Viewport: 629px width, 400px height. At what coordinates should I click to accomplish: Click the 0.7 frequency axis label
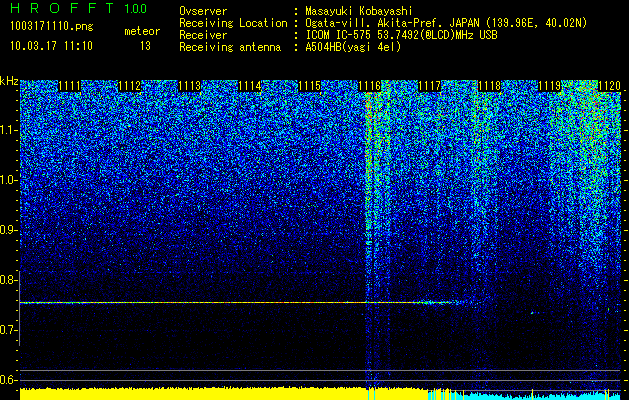[x=8, y=330]
